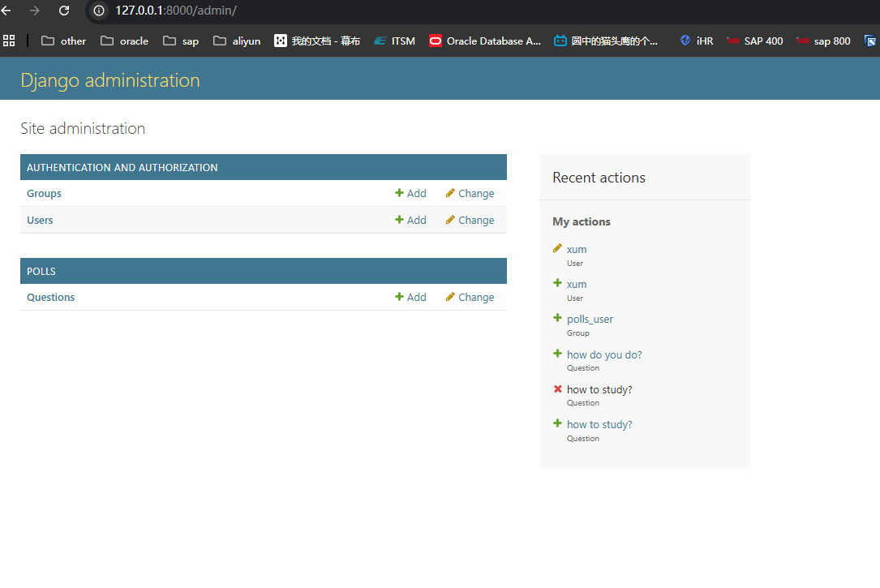Open polls_user in recent actions
The height and width of the screenshot is (588, 880).
tap(590, 320)
